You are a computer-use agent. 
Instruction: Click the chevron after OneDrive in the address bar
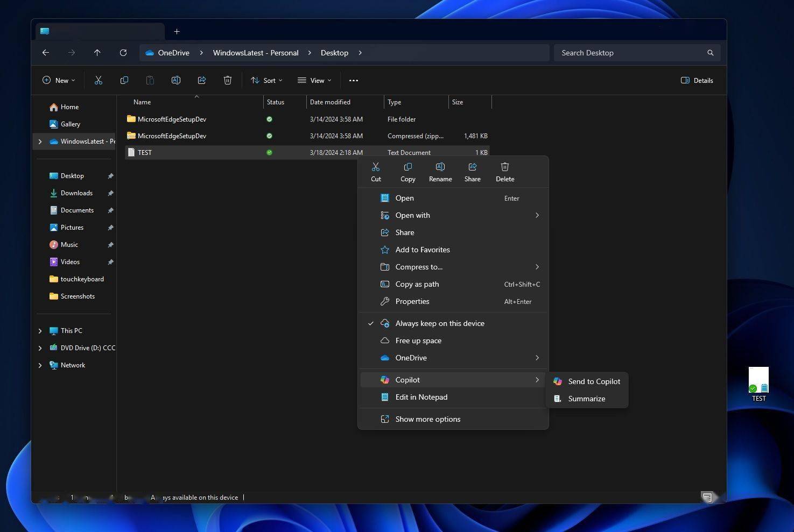[201, 53]
